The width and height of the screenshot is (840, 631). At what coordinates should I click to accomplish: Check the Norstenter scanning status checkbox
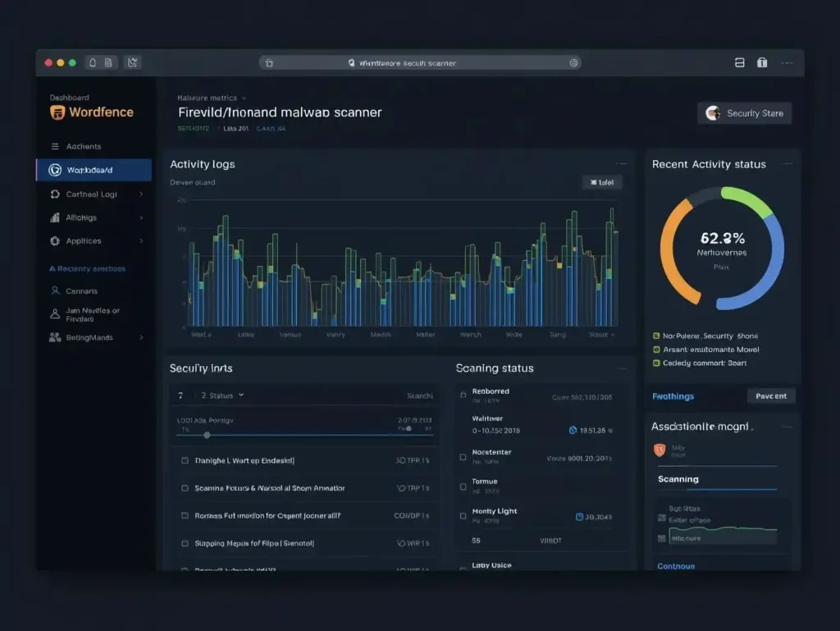pos(462,455)
